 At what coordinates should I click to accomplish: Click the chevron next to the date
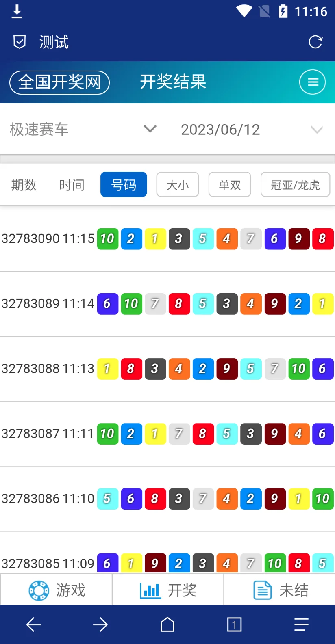tap(316, 130)
